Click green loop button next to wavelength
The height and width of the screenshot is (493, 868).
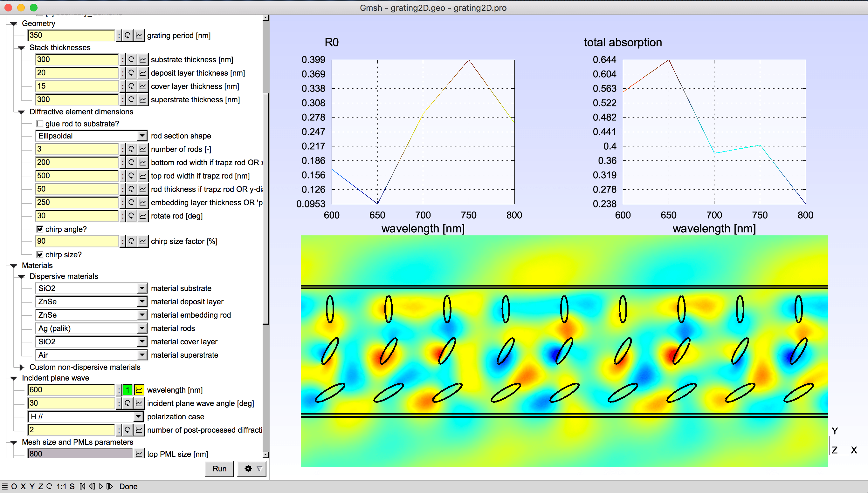pos(127,390)
